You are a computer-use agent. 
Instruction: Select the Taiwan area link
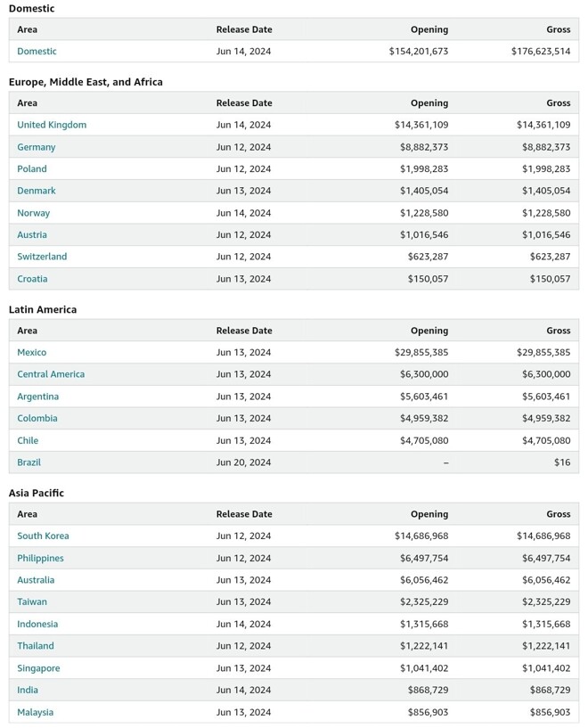pos(32,602)
